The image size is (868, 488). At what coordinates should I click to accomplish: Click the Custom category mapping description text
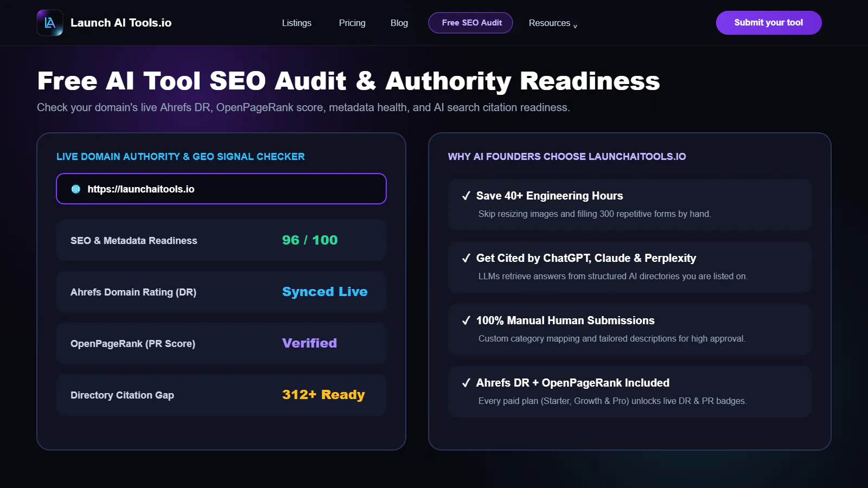612,339
